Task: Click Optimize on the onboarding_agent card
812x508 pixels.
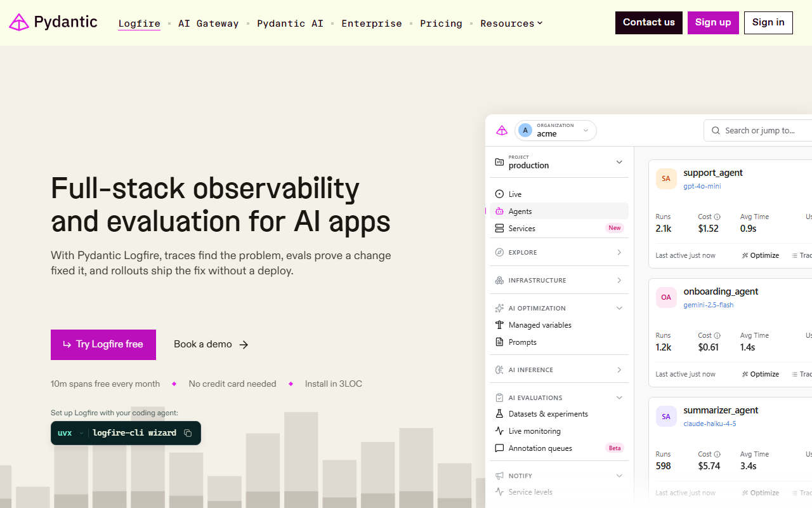Action: point(761,375)
